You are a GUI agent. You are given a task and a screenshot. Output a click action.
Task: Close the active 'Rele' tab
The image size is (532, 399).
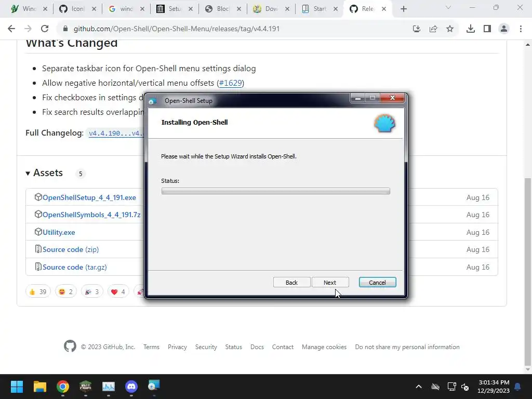pos(384,9)
